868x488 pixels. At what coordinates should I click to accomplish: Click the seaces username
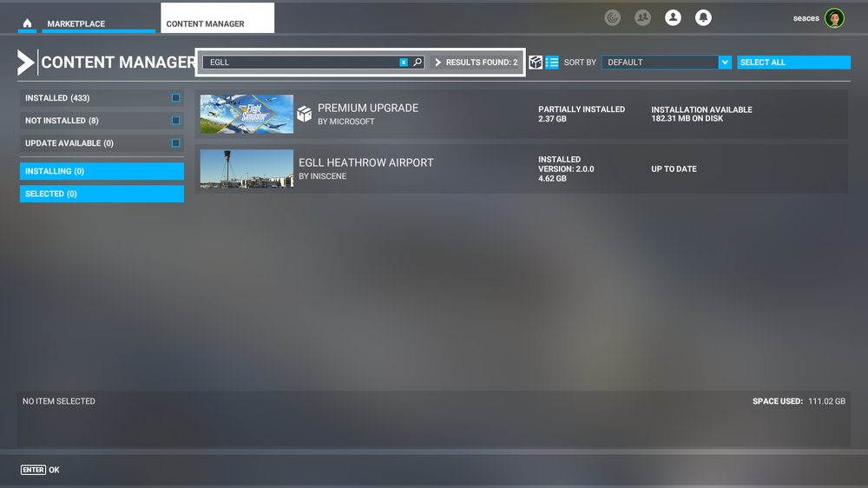click(x=806, y=18)
